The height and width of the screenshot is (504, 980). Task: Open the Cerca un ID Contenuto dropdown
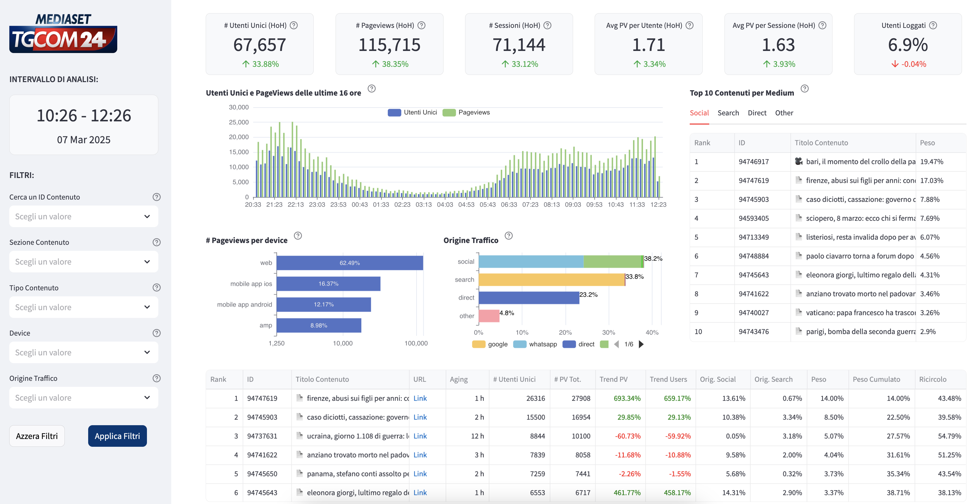pyautogui.click(x=84, y=217)
